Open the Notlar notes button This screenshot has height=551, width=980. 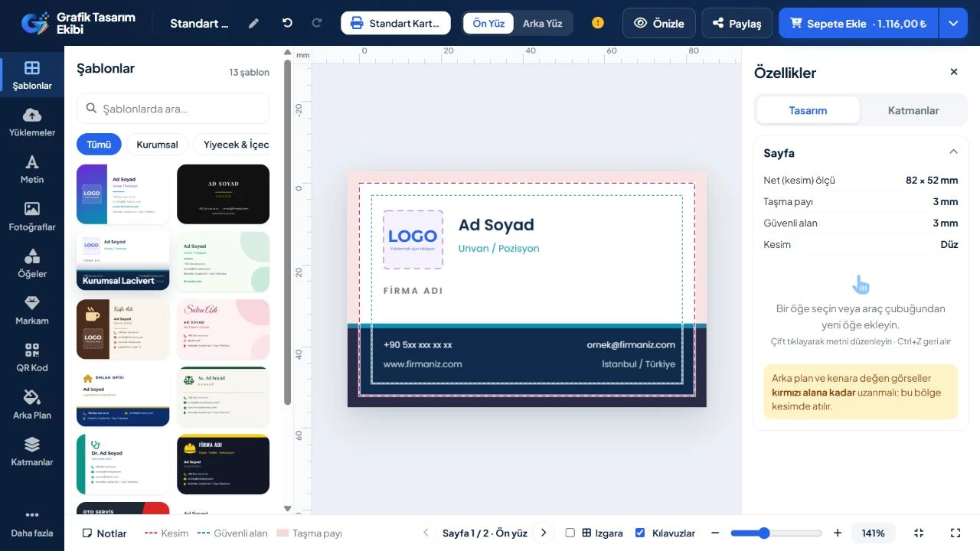pos(105,533)
